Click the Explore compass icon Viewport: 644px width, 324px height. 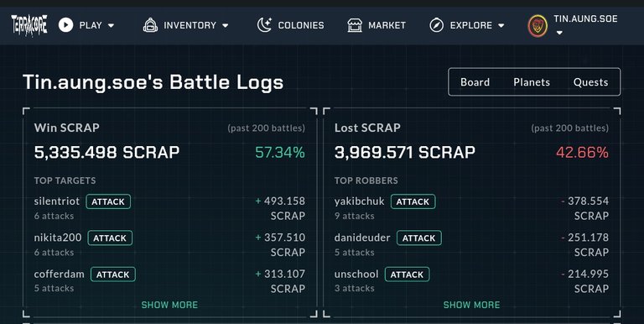coord(437,25)
